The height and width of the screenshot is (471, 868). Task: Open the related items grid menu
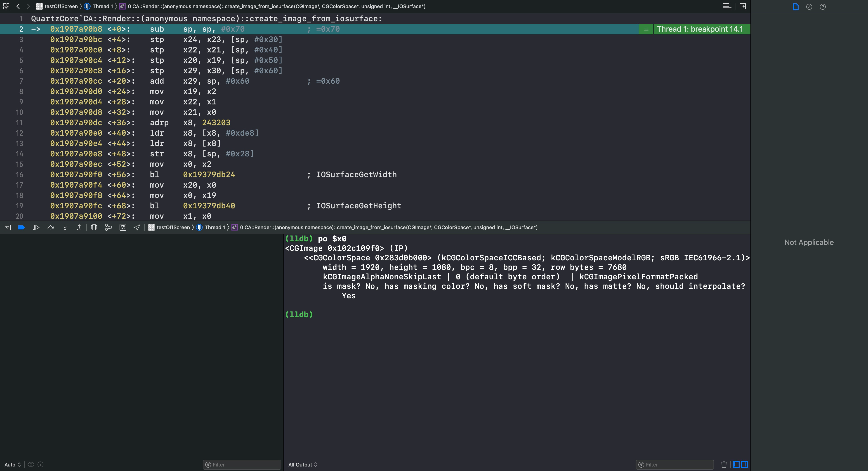[6, 6]
